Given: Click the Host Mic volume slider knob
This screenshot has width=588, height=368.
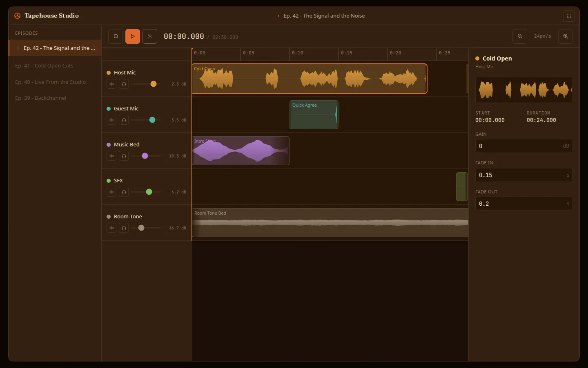Looking at the screenshot, I should pyautogui.click(x=154, y=84).
